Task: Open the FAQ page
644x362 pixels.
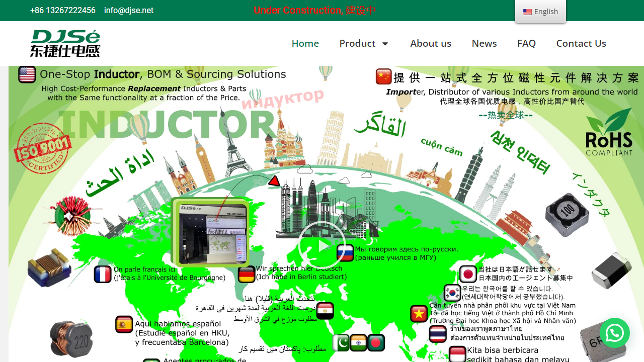Action: (x=526, y=43)
